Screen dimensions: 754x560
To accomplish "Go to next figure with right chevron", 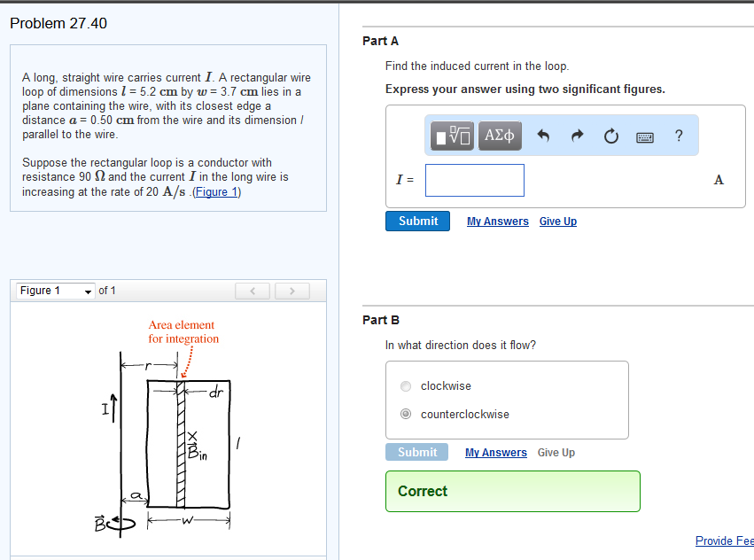I will pyautogui.click(x=291, y=290).
